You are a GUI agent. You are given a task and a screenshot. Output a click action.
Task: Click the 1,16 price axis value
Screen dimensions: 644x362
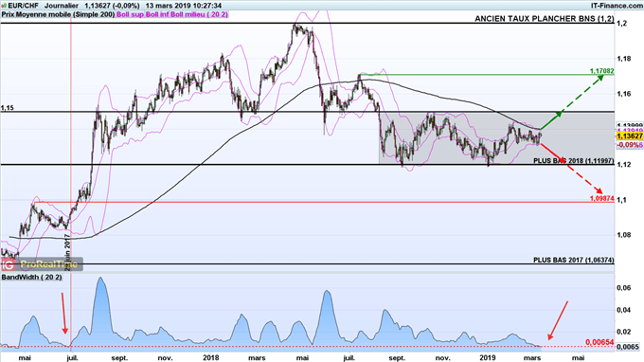[x=624, y=94]
